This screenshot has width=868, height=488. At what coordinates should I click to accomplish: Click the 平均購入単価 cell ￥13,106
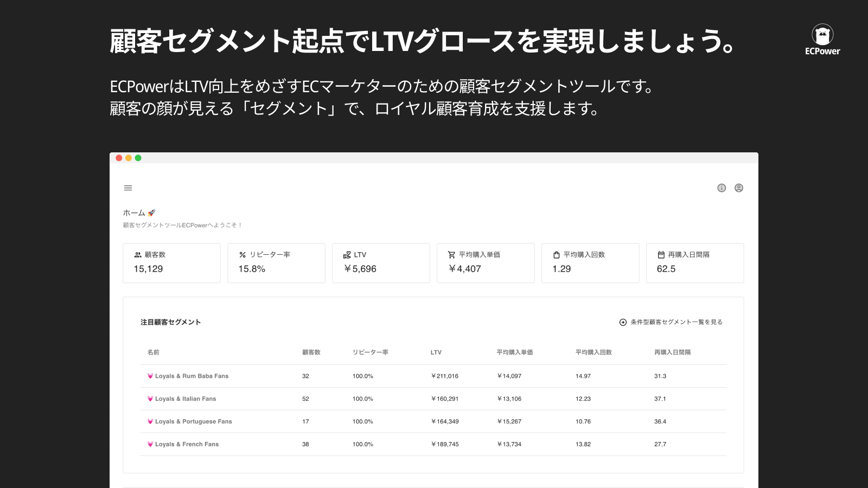point(509,399)
